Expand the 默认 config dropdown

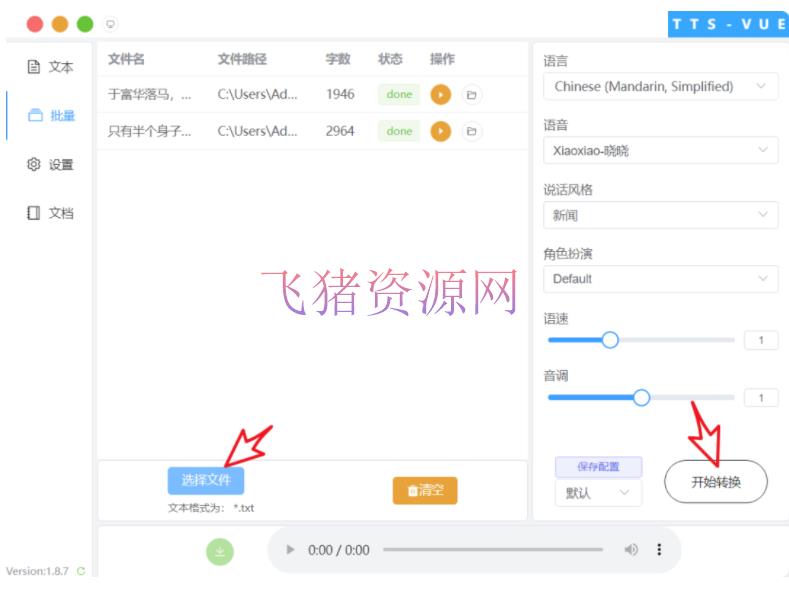[598, 493]
